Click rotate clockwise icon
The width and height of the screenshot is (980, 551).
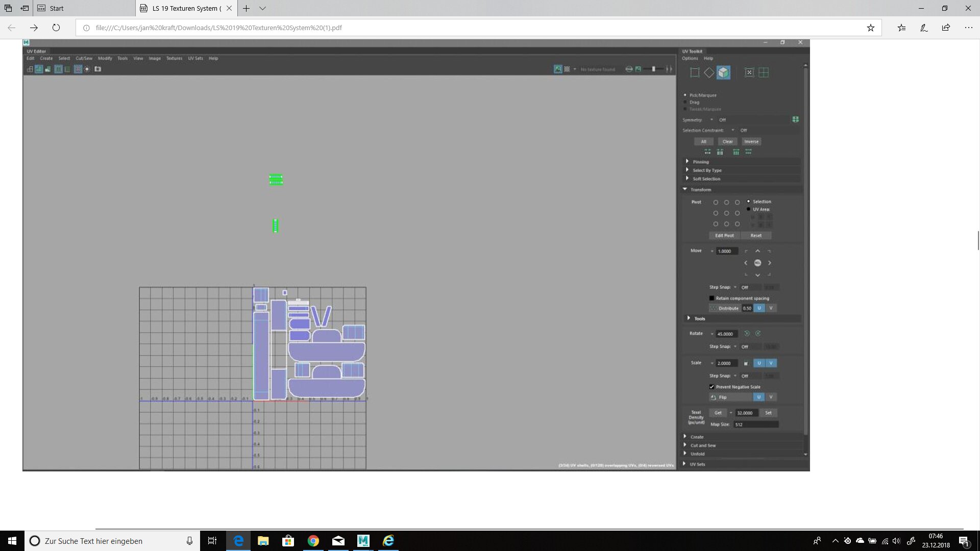coord(758,334)
